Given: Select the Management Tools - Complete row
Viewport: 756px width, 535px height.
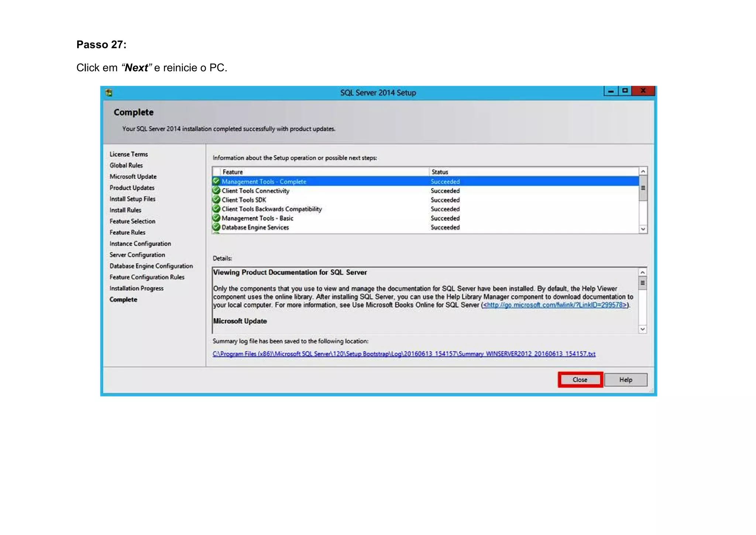Looking at the screenshot, I should [426, 181].
